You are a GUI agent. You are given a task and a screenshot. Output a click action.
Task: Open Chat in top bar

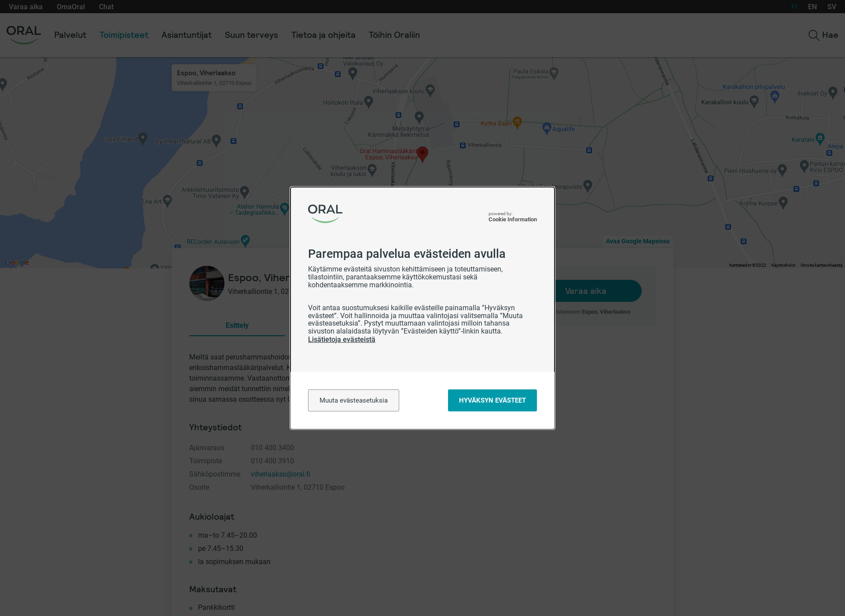tap(106, 7)
